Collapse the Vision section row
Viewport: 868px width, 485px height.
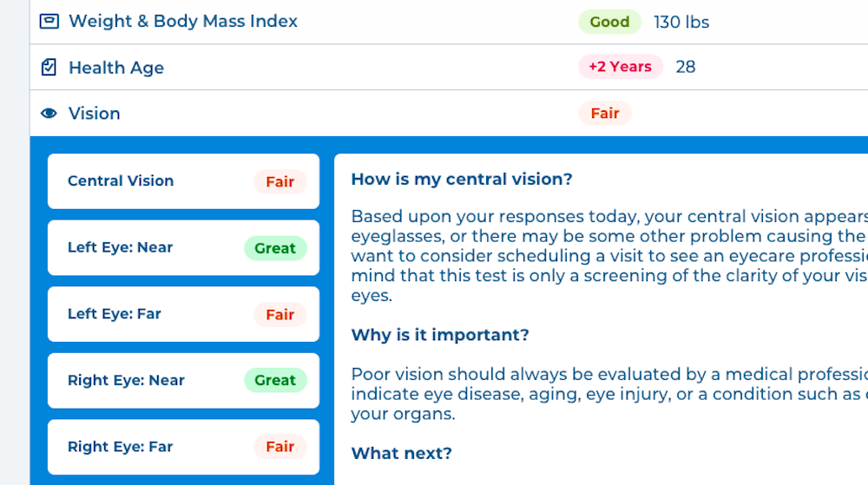click(x=449, y=114)
